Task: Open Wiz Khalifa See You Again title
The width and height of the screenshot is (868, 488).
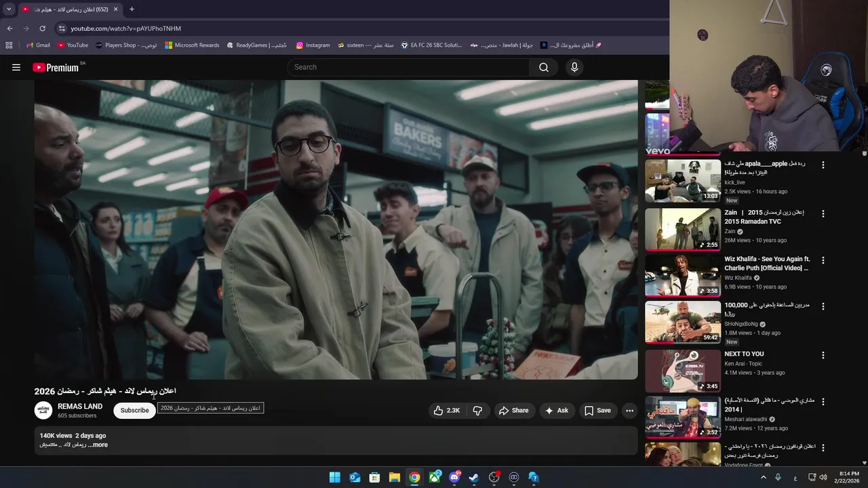Action: click(767, 264)
